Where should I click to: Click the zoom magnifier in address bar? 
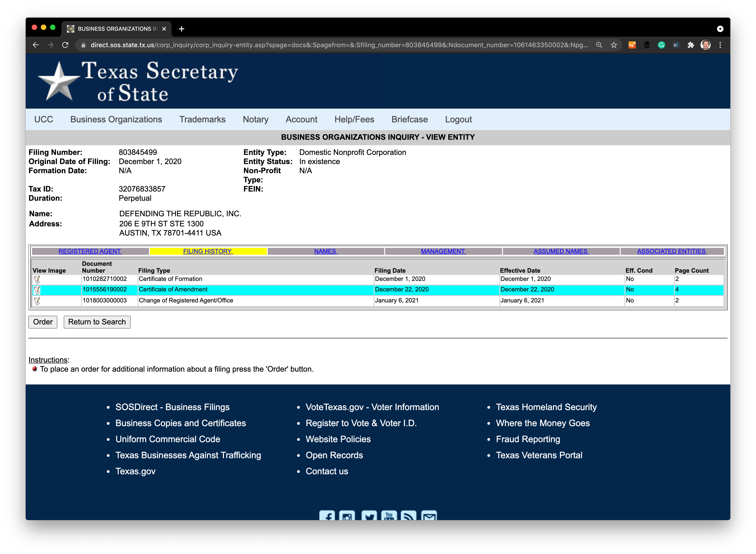tap(599, 45)
